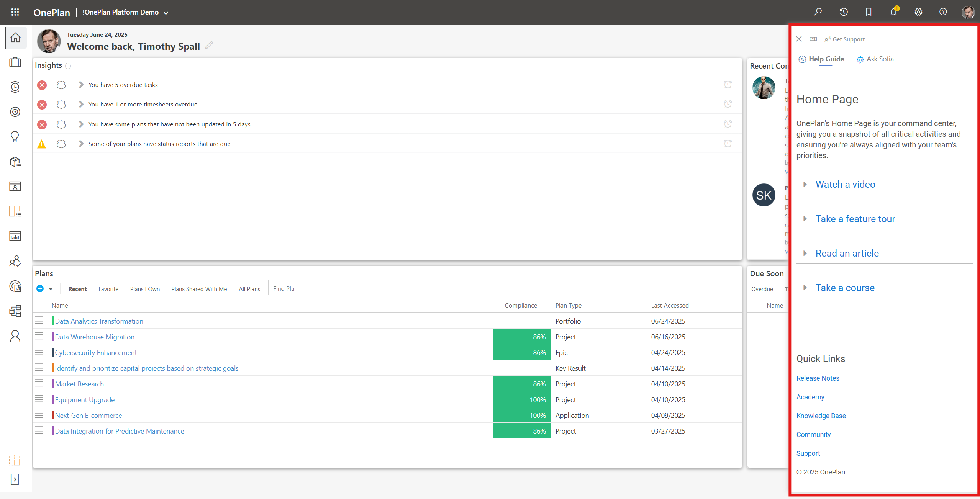
Task: Open the target goals sidebar icon
Action: coord(15,112)
